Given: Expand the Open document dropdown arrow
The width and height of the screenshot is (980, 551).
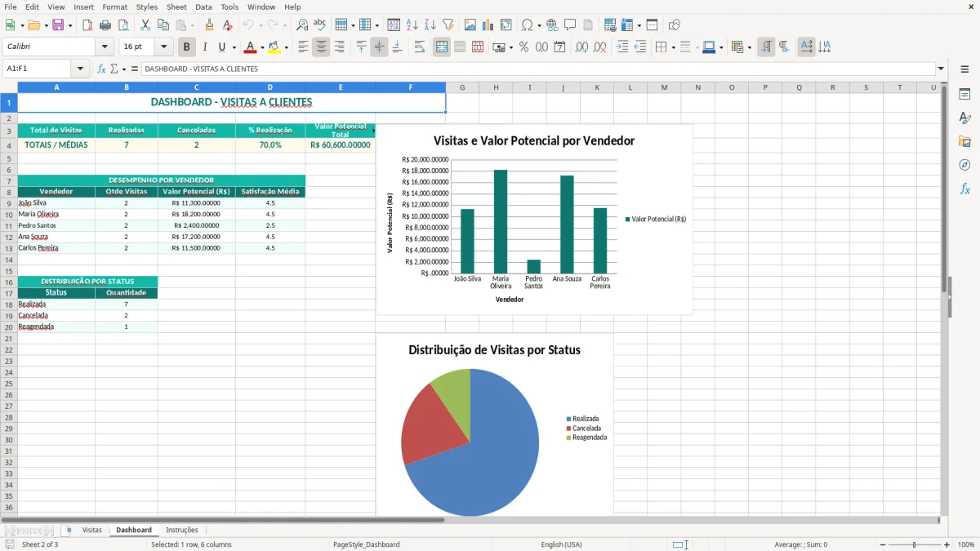Looking at the screenshot, I should 45,25.
